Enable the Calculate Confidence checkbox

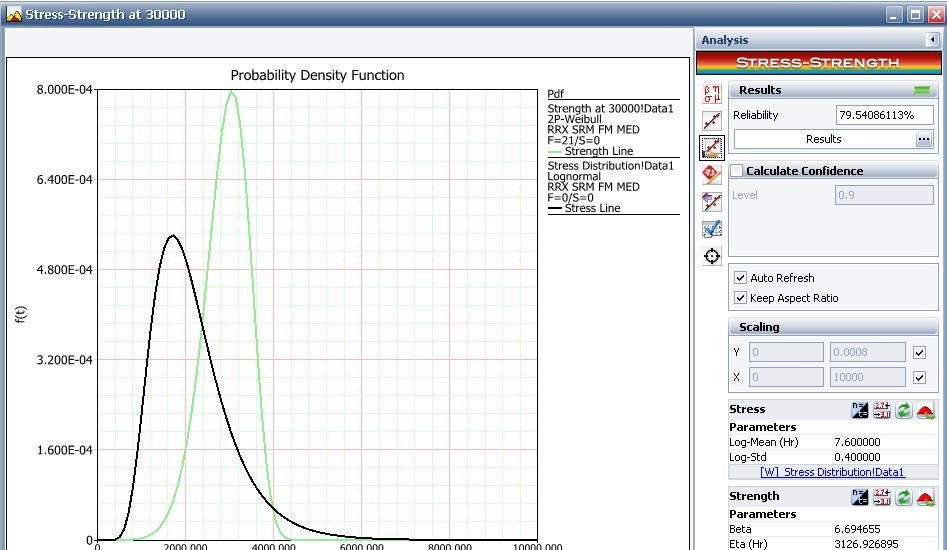point(736,171)
